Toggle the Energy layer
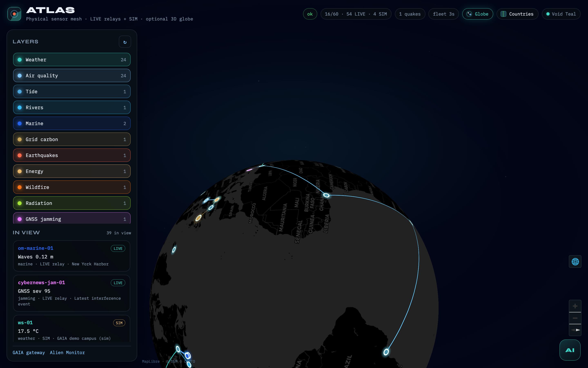 [x=72, y=171]
